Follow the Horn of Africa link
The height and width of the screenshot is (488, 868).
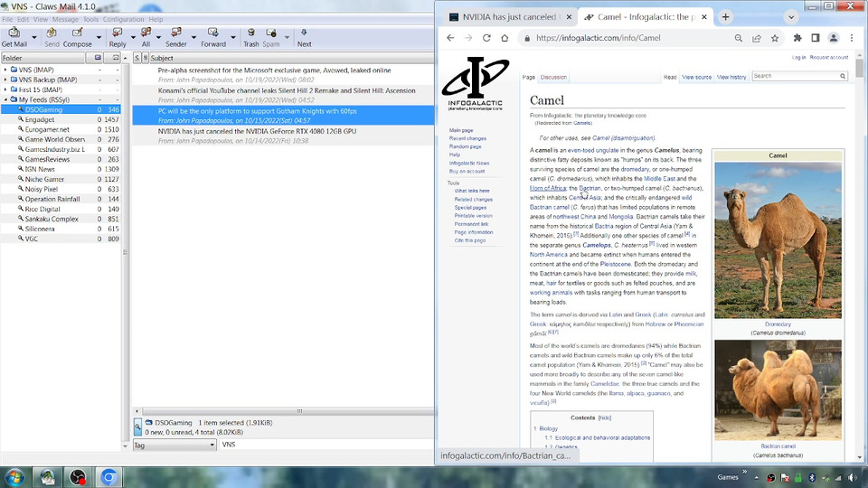coord(548,188)
